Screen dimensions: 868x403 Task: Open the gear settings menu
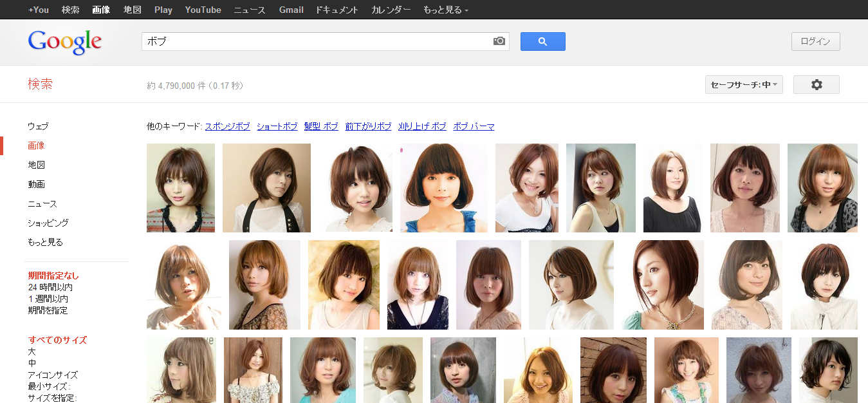pos(816,85)
